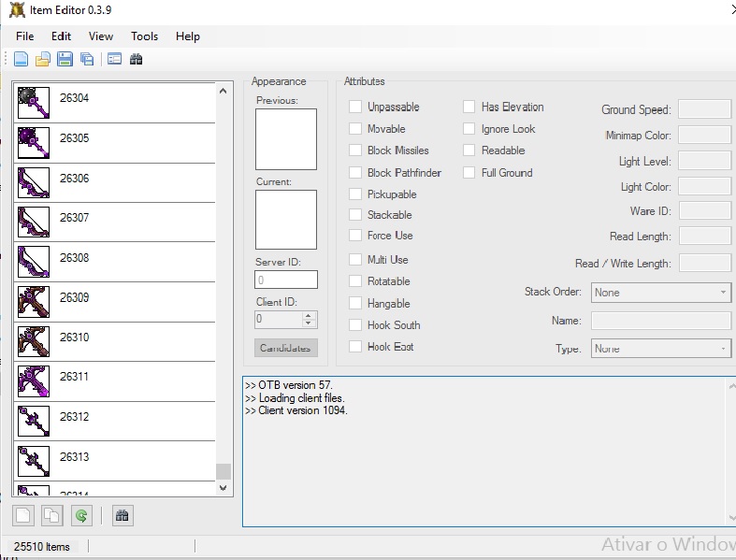Toggle the Has Elevation checkbox
The width and height of the screenshot is (736, 560).
tap(469, 107)
